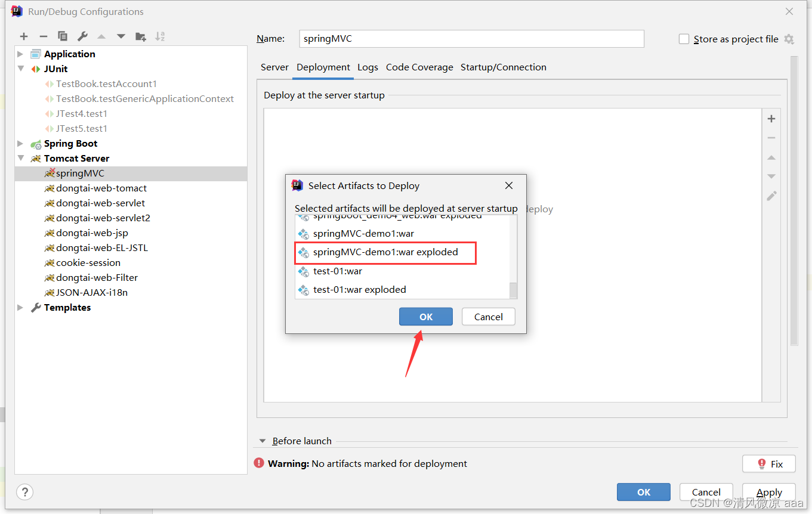
Task: Click the plus icon to add deployment artifact
Action: [771, 119]
